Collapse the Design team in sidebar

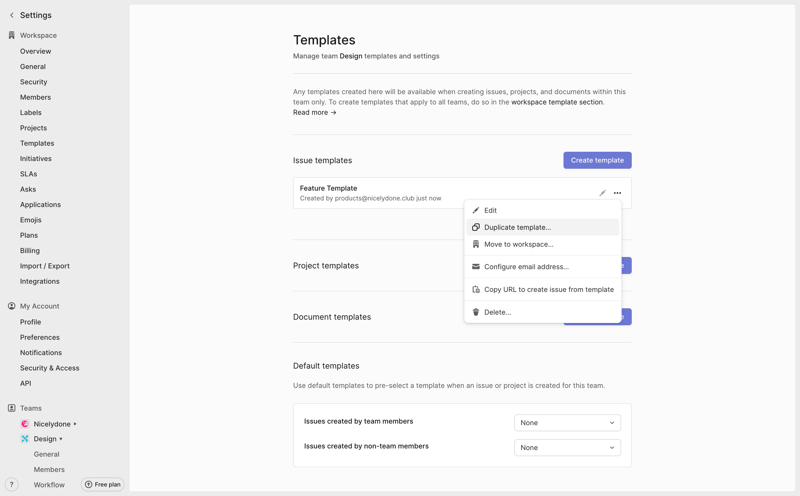61,439
